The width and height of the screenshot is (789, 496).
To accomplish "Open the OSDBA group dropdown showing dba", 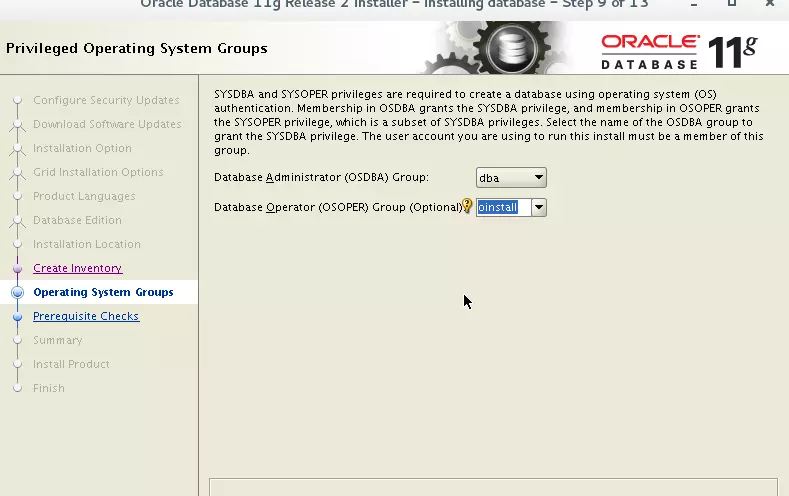I will (x=511, y=178).
